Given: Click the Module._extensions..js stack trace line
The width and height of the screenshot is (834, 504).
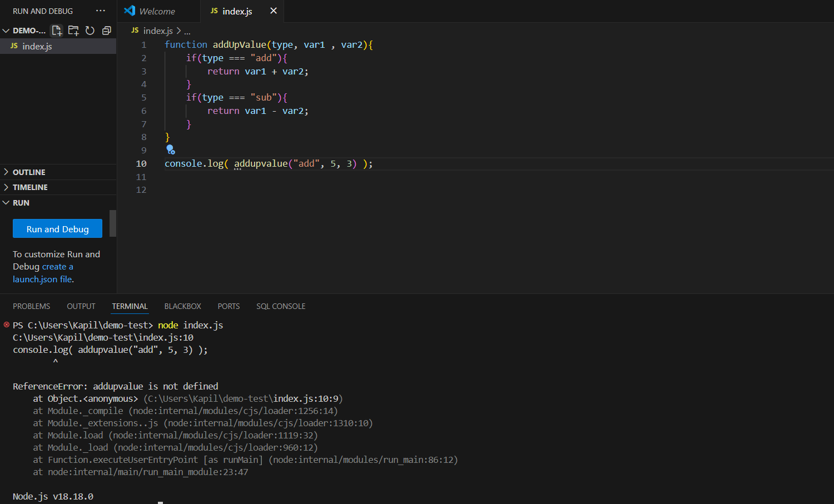Looking at the screenshot, I should coord(203,423).
